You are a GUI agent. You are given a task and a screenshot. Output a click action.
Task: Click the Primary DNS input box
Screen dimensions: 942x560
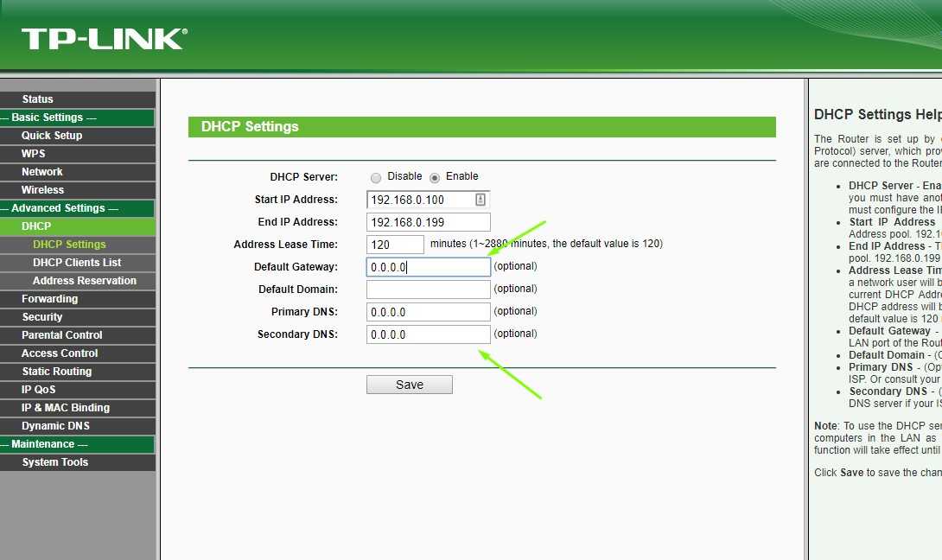click(428, 312)
